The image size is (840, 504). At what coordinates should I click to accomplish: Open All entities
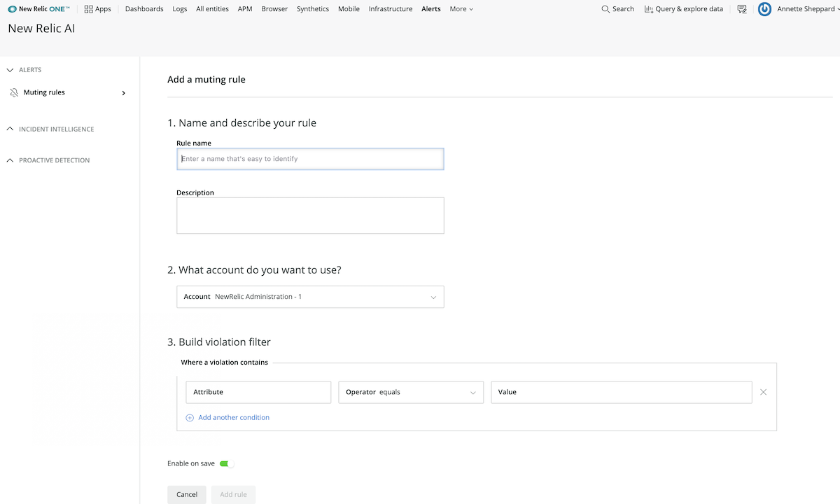click(x=212, y=9)
